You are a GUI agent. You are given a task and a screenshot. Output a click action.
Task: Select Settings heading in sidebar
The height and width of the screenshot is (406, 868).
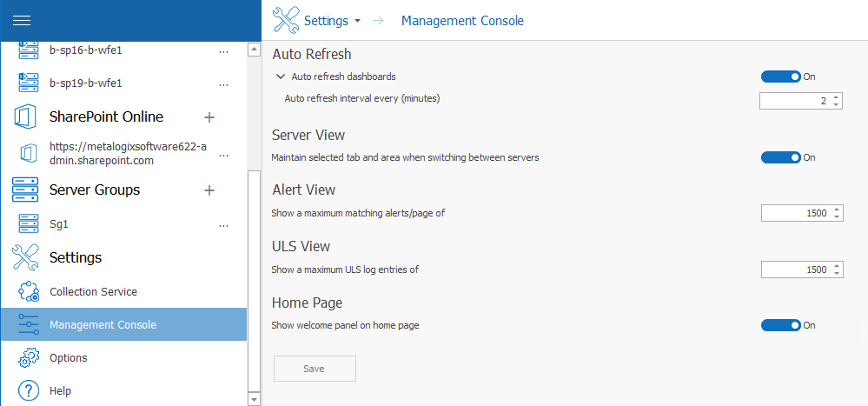[76, 257]
